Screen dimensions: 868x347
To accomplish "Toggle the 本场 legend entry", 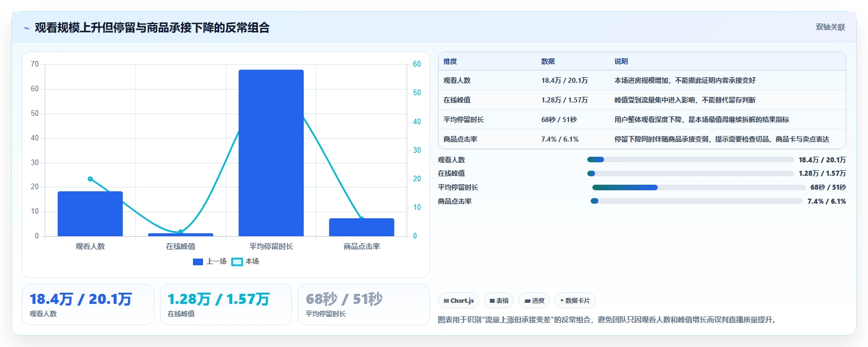I will coord(245,261).
